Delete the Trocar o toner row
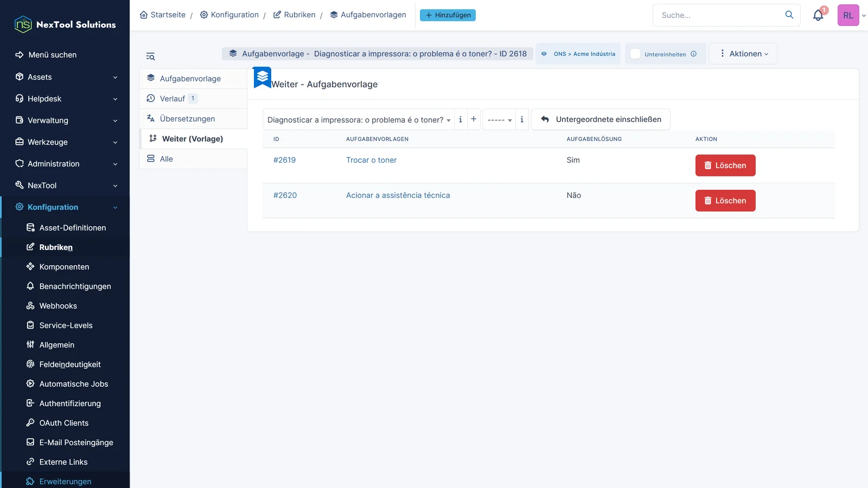 tap(725, 165)
